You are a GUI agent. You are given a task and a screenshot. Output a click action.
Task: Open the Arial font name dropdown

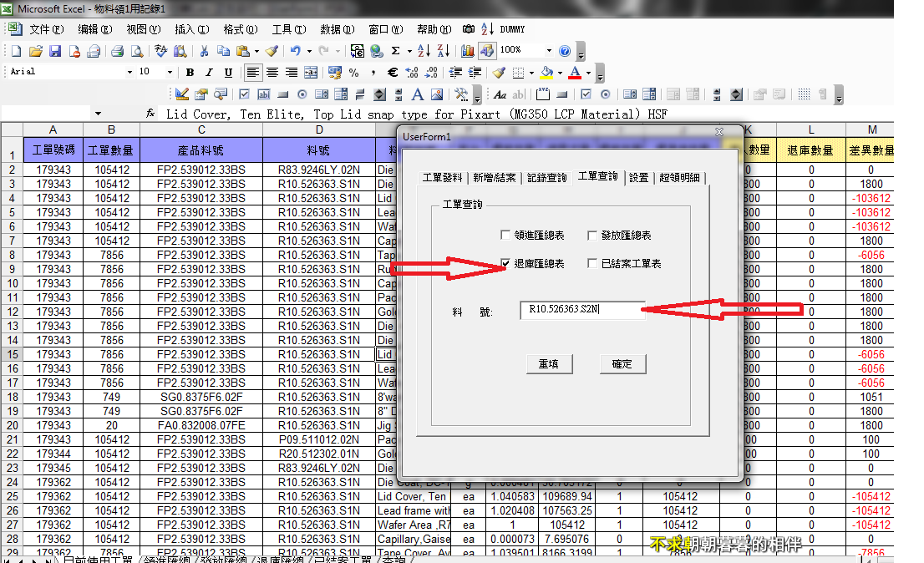click(x=129, y=73)
